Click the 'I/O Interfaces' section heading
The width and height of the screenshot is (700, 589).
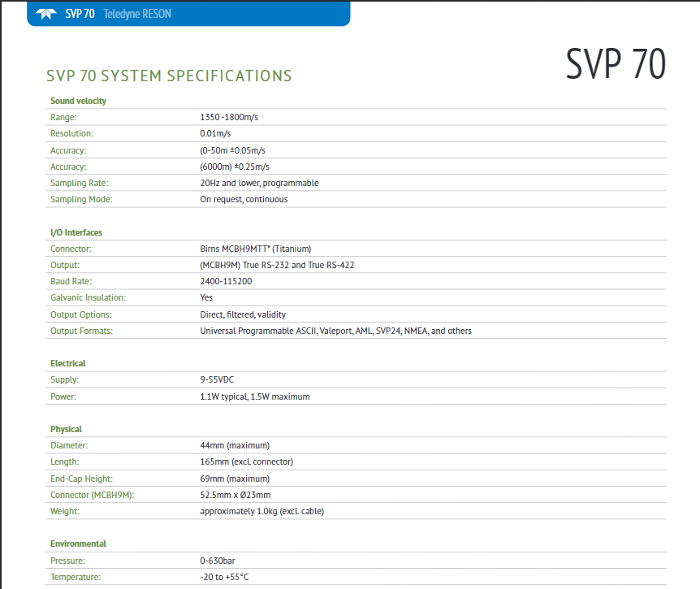click(x=76, y=232)
